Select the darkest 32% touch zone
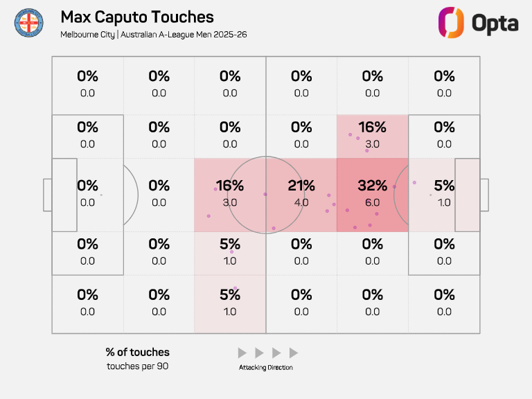The height and width of the screenshot is (399, 532). [373, 195]
